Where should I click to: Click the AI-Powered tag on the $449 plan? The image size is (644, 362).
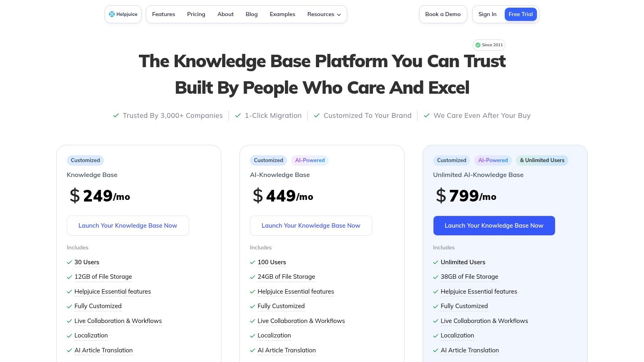click(x=310, y=160)
